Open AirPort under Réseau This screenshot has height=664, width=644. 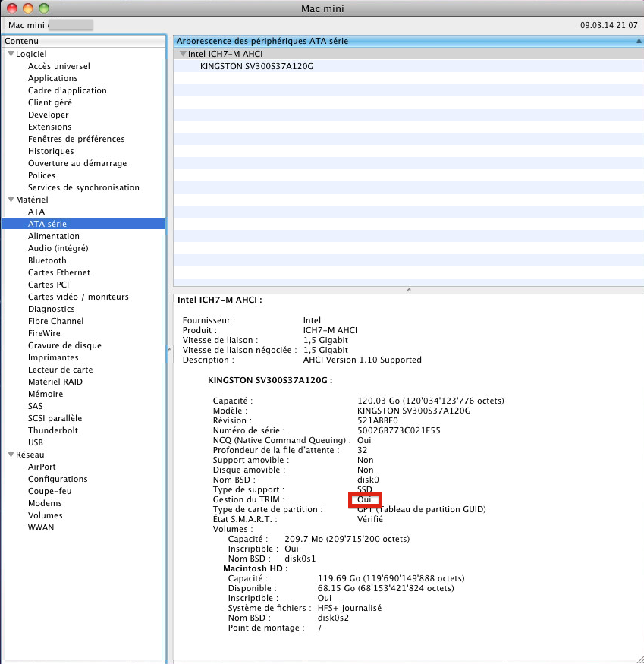pyautogui.click(x=42, y=467)
